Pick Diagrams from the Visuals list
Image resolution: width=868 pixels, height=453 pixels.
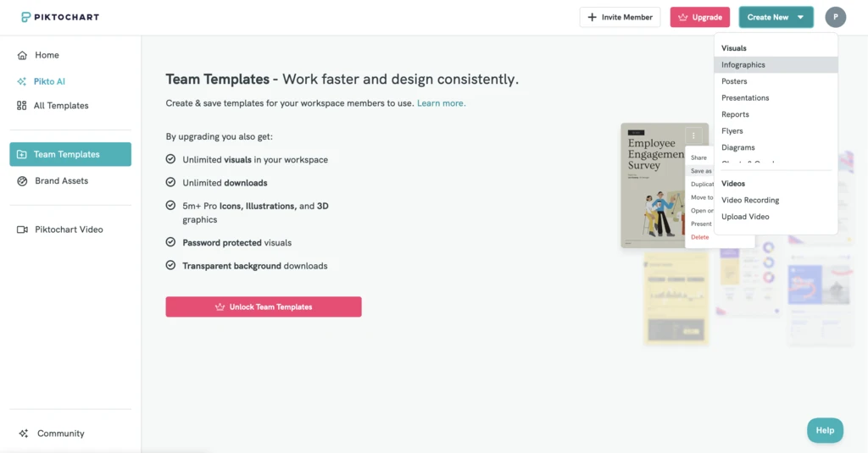776,147
